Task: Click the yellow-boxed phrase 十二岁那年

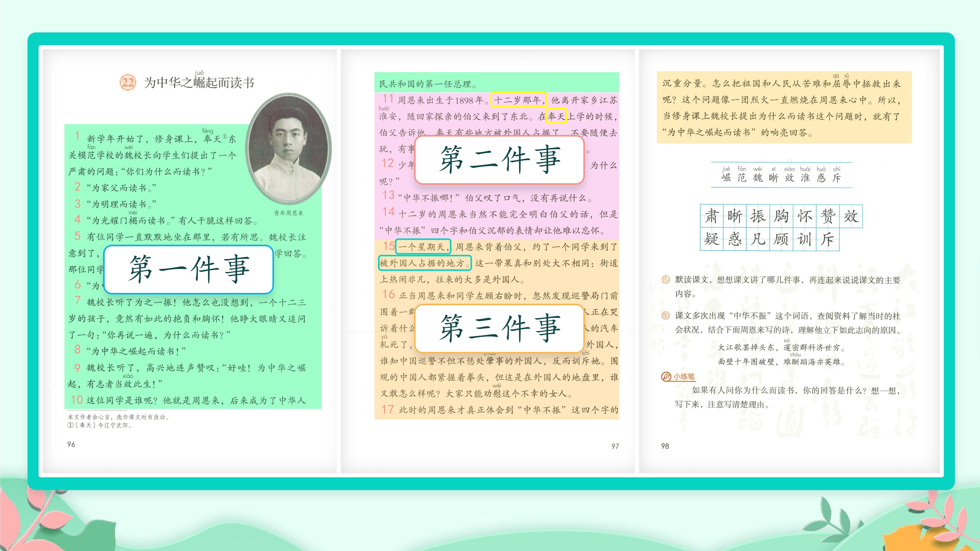Action: click(518, 100)
